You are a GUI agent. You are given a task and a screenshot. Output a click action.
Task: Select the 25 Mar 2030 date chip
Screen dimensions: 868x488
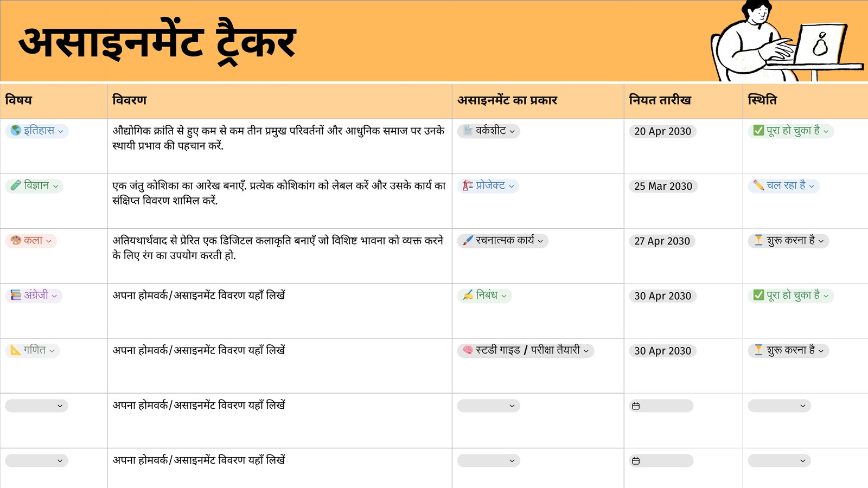663,186
